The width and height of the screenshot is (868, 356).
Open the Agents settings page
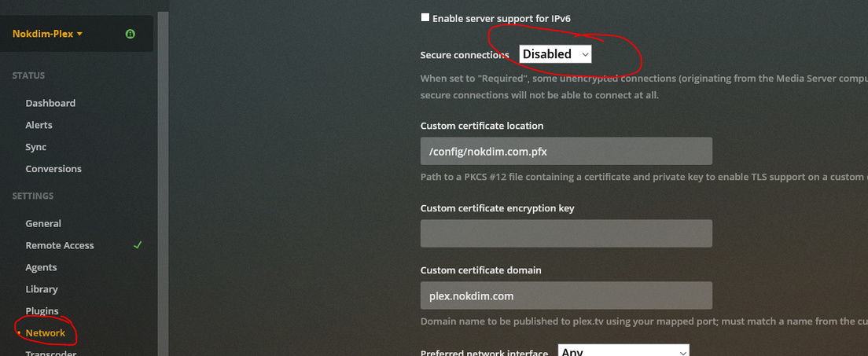(x=41, y=267)
